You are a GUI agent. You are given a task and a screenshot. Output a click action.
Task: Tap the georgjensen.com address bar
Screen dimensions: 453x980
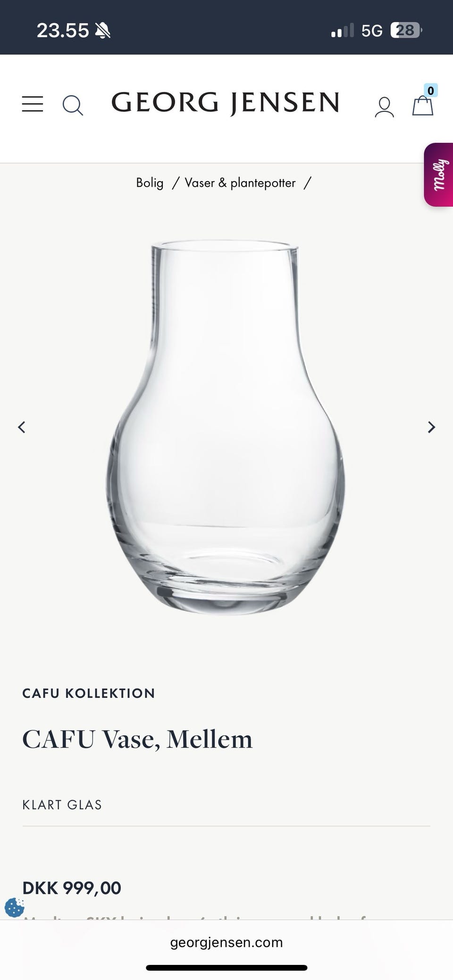[226, 942]
